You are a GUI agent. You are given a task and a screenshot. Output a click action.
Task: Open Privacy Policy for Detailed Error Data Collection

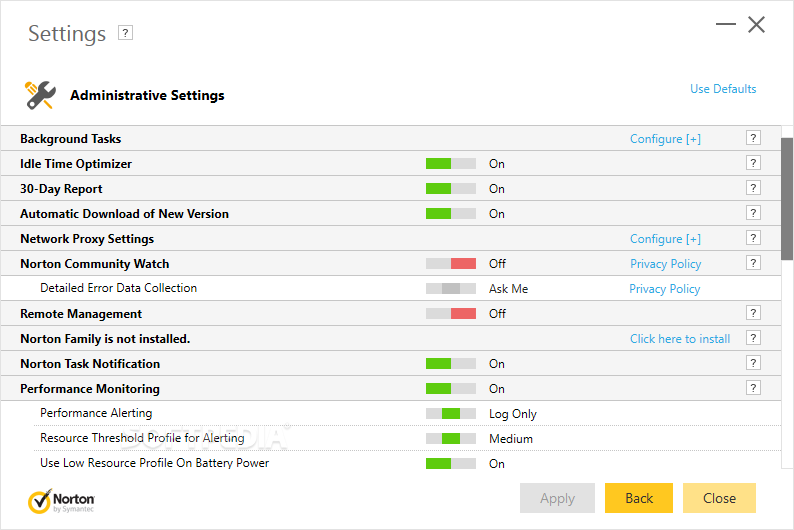coord(664,289)
